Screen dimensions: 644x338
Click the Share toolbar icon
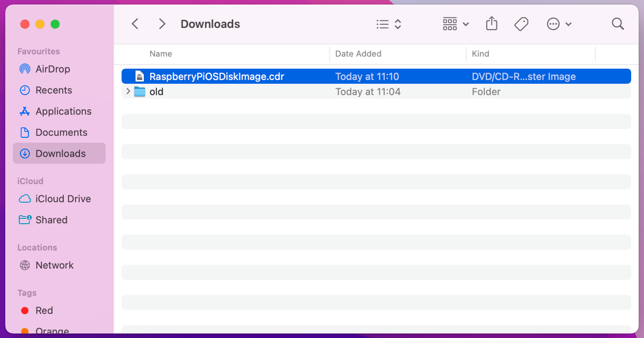(492, 24)
